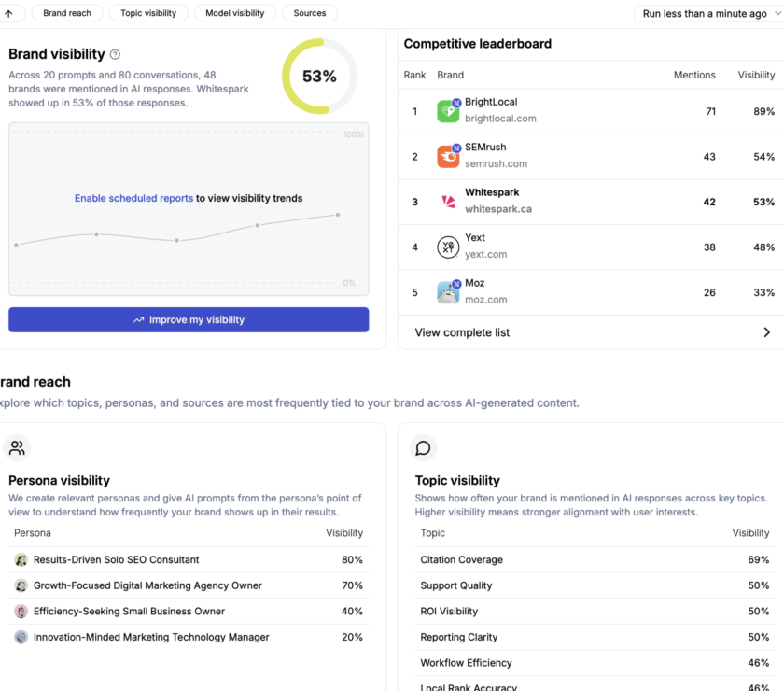Select SEMrush brand name in leaderboard
This screenshot has height=691, width=784.
pyautogui.click(x=485, y=148)
